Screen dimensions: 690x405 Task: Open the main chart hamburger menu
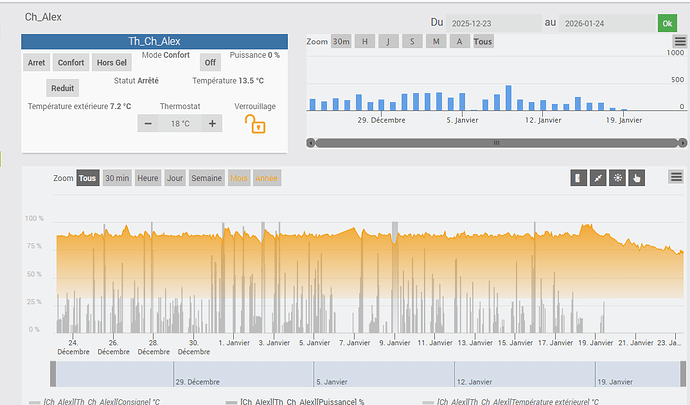click(677, 177)
